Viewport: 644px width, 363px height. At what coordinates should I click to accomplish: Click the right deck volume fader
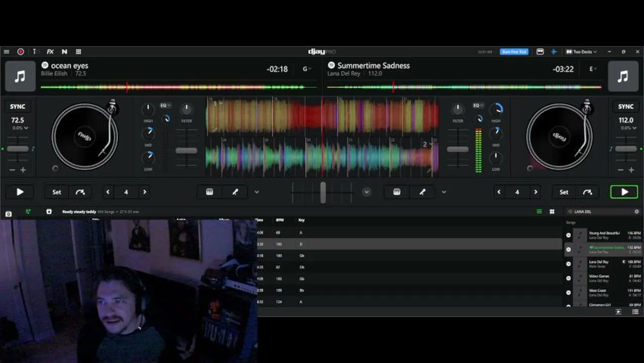tap(458, 149)
